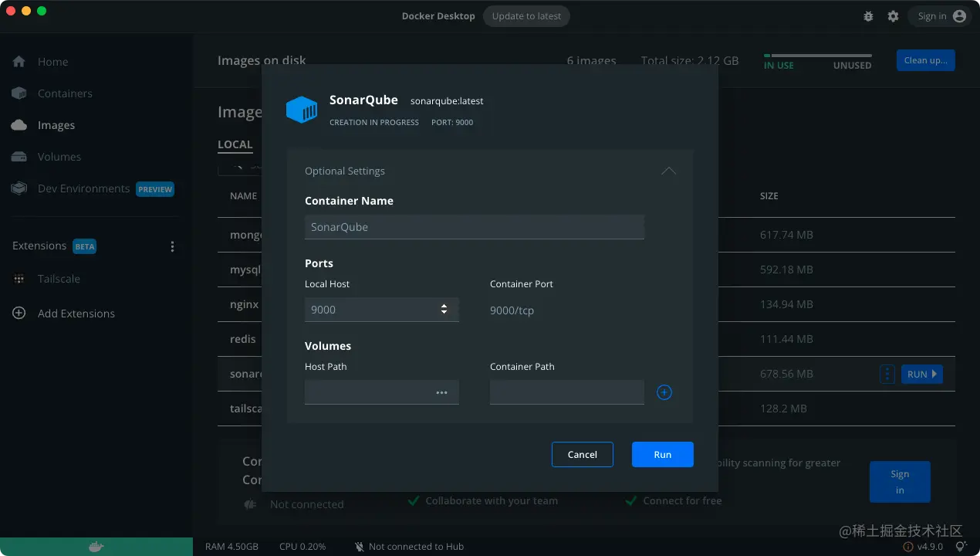Viewport: 980px width, 556px height.
Task: Open Containers in sidebar
Action: [65, 93]
